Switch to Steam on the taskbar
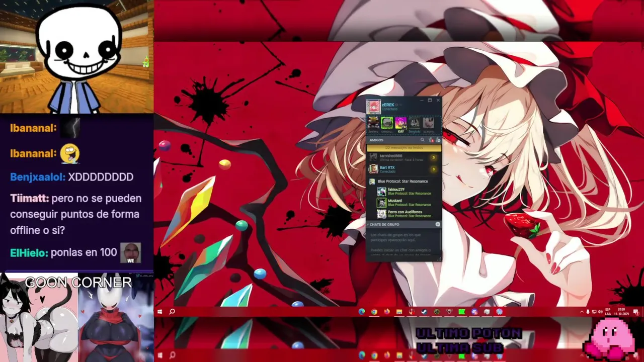The height and width of the screenshot is (362, 644). coord(424,312)
